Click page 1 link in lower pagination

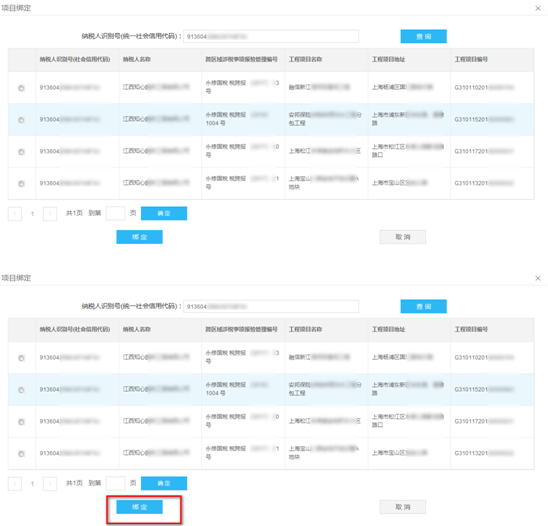pyautogui.click(x=33, y=484)
